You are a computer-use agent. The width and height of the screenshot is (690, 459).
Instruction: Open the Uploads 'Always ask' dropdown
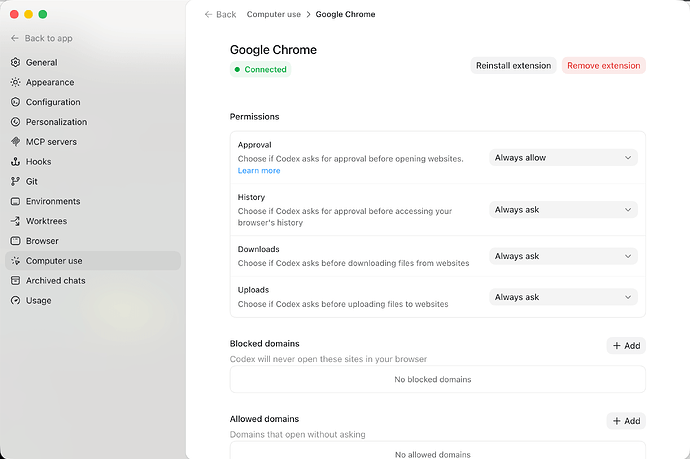click(563, 297)
